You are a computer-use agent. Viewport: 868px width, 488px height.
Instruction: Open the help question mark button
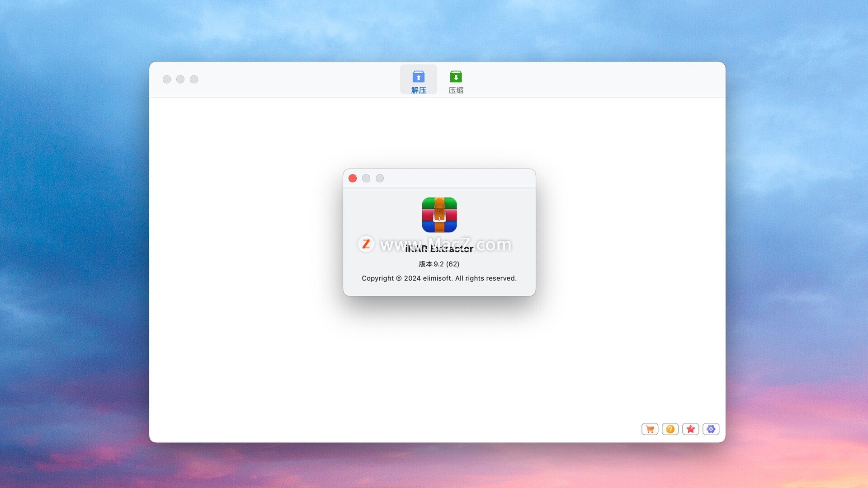670,429
